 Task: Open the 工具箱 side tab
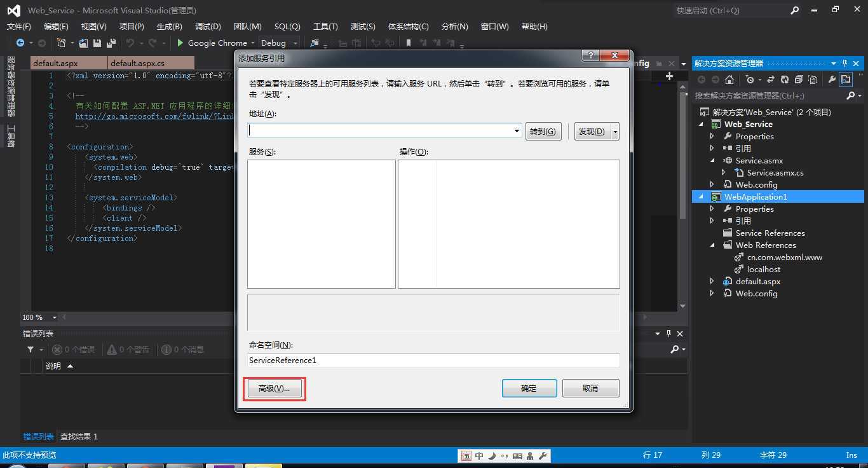tap(11, 135)
